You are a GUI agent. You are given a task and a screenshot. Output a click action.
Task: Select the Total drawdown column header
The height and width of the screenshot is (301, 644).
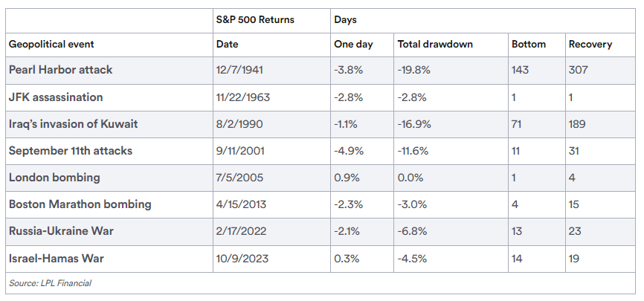pos(434,44)
